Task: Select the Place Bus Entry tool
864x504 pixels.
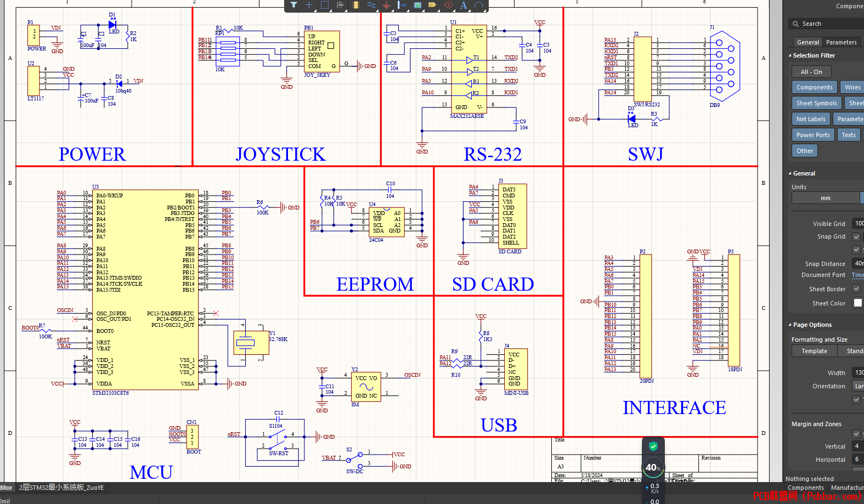Action: click(x=402, y=5)
